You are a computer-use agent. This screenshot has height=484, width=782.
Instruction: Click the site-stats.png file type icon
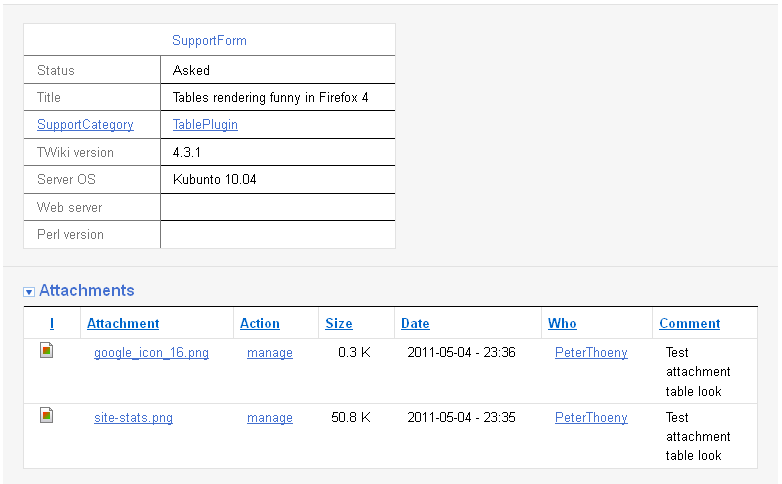click(46, 414)
